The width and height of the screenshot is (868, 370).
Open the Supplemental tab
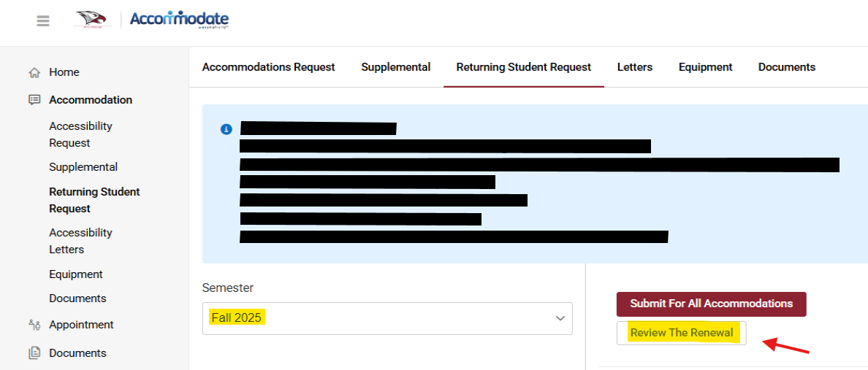pyautogui.click(x=396, y=67)
